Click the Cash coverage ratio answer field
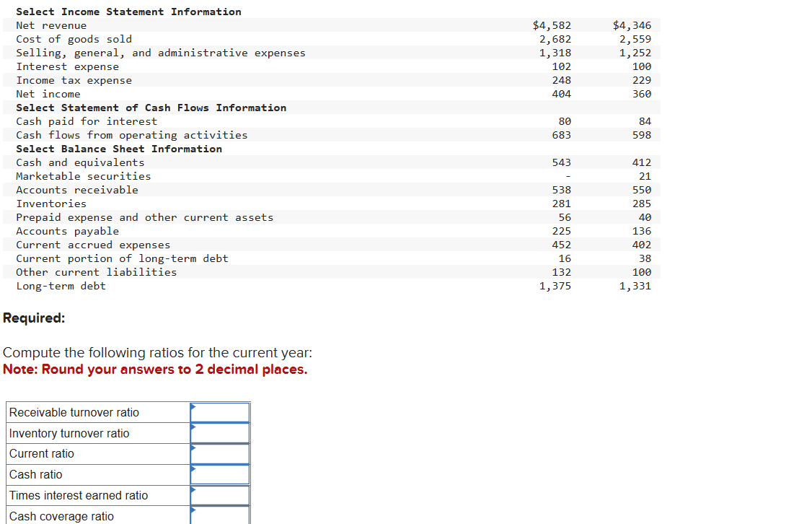 pyautogui.click(x=220, y=516)
